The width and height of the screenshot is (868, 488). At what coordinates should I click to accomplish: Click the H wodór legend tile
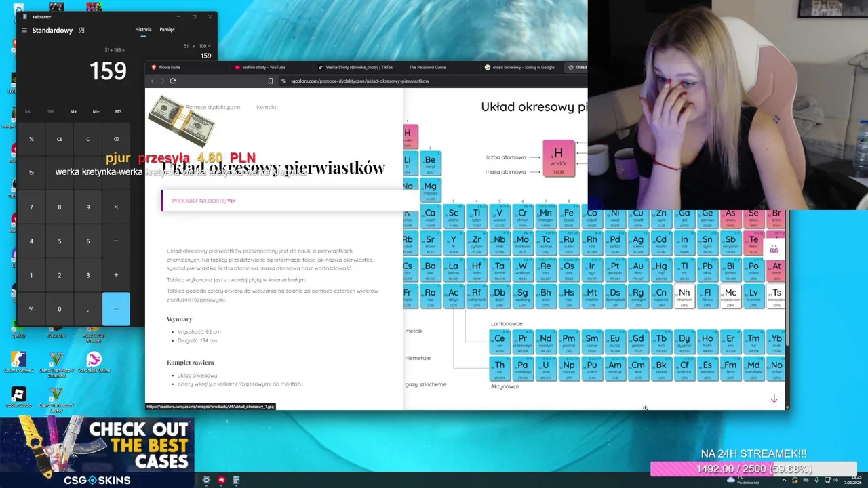point(558,158)
